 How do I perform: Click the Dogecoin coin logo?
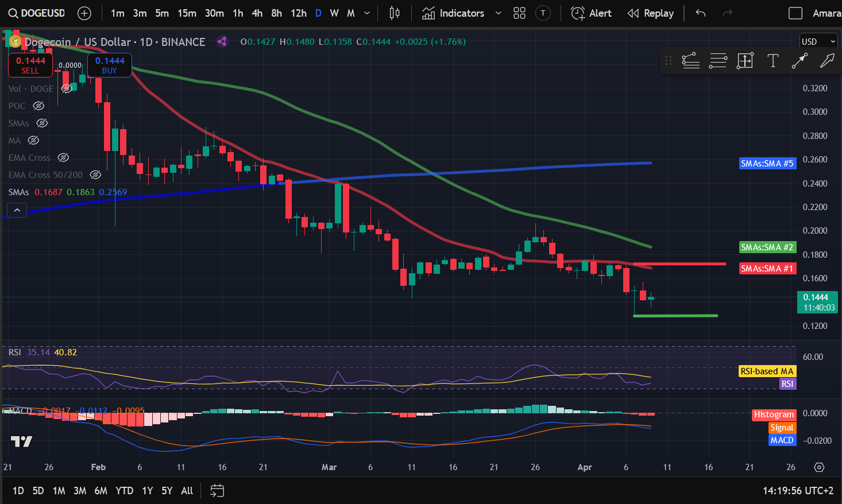[14, 41]
